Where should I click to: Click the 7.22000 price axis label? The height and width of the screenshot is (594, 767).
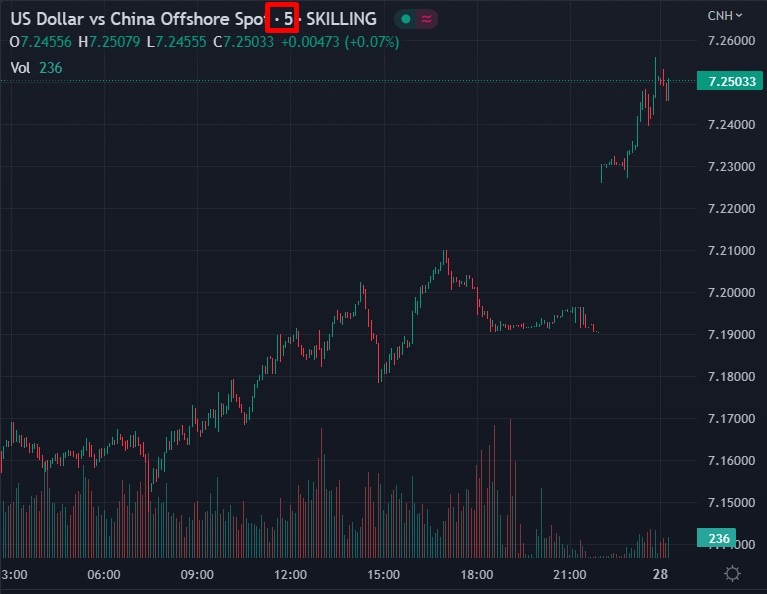coord(731,209)
